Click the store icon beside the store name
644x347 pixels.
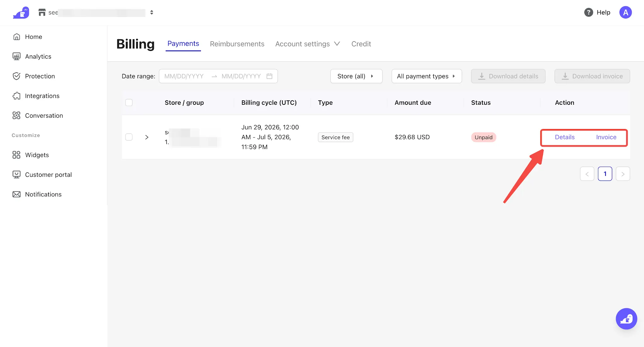click(x=42, y=12)
